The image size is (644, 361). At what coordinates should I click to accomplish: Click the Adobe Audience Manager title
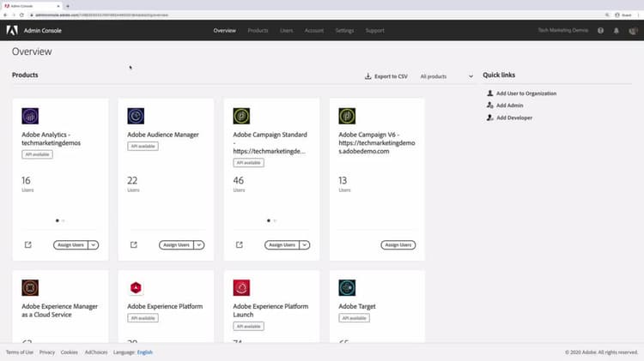(162, 135)
